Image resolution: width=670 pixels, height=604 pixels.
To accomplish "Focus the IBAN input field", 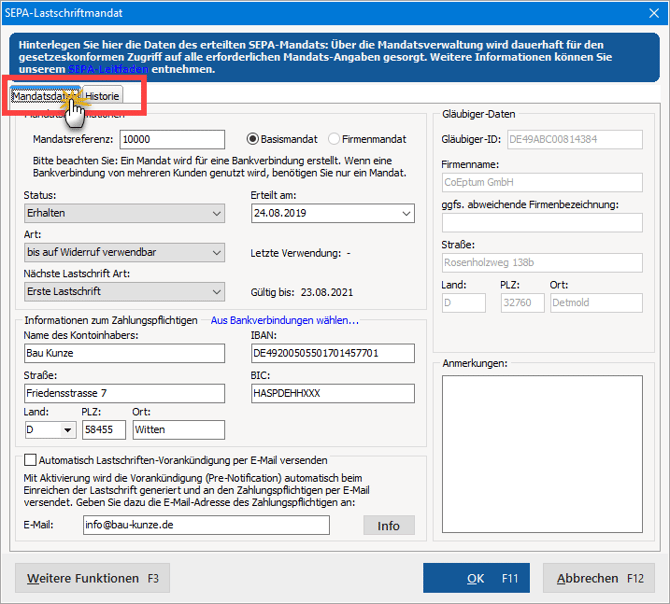I will (332, 353).
